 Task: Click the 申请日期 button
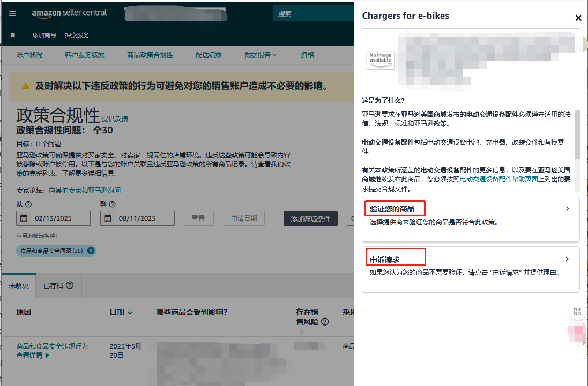pyautogui.click(x=244, y=218)
